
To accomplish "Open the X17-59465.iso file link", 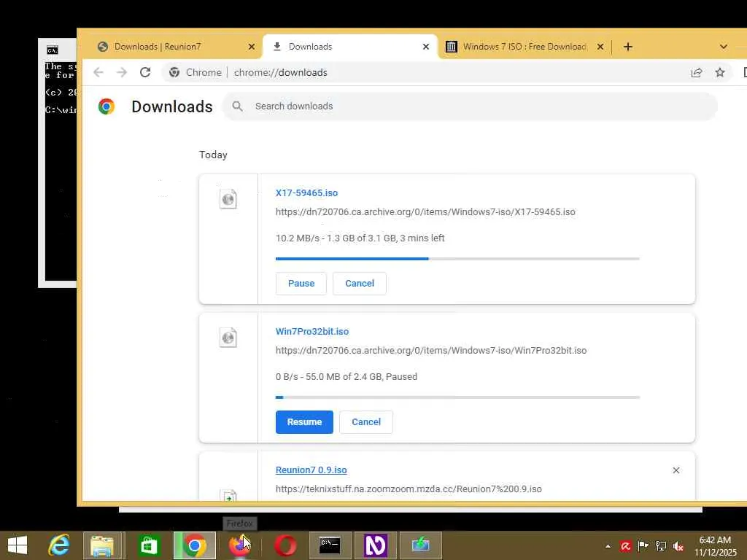I will [307, 192].
